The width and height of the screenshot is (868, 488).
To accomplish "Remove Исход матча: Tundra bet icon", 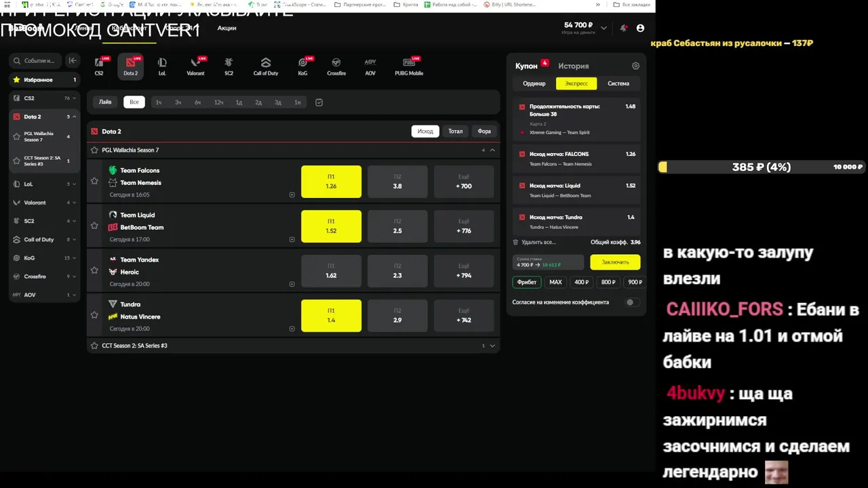I will coord(522,218).
